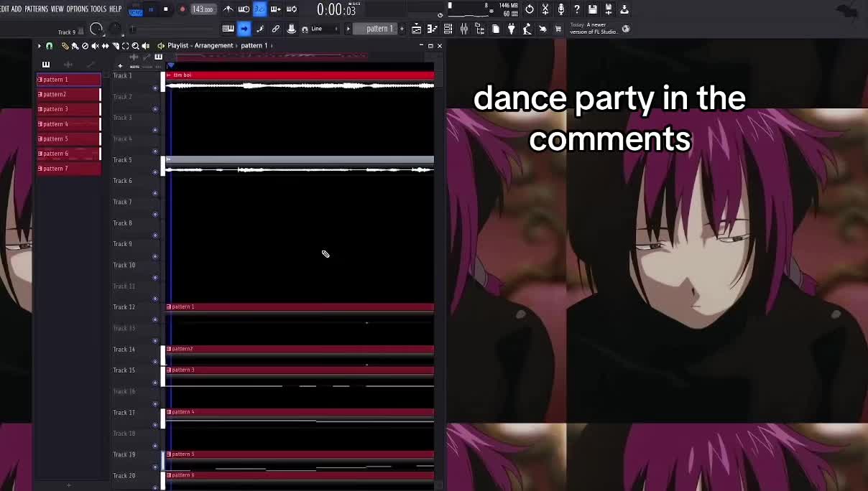Open the Piano roll from main toolbar
Screen dimensions: 868x491
click(x=433, y=29)
